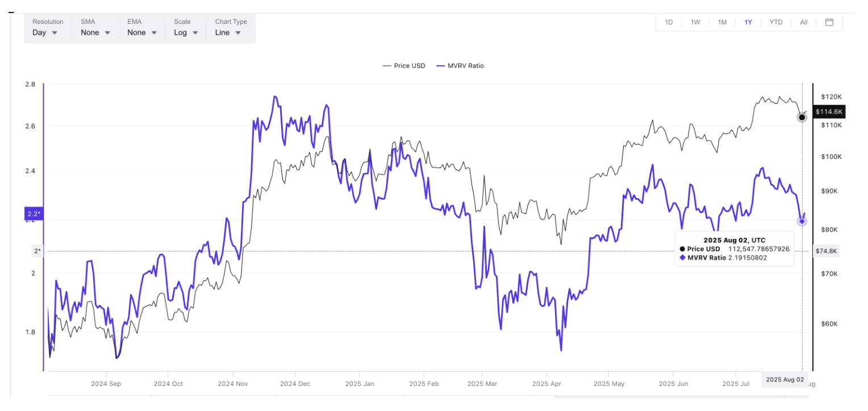This screenshot has height=411, width=868.
Task: Select the 1Y time range
Action: click(x=748, y=22)
